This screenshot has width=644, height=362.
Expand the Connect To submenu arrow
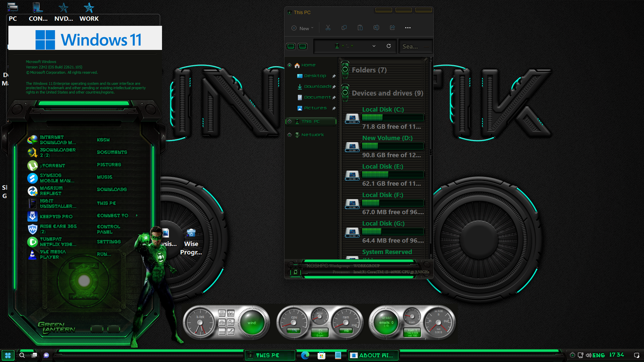point(137,215)
